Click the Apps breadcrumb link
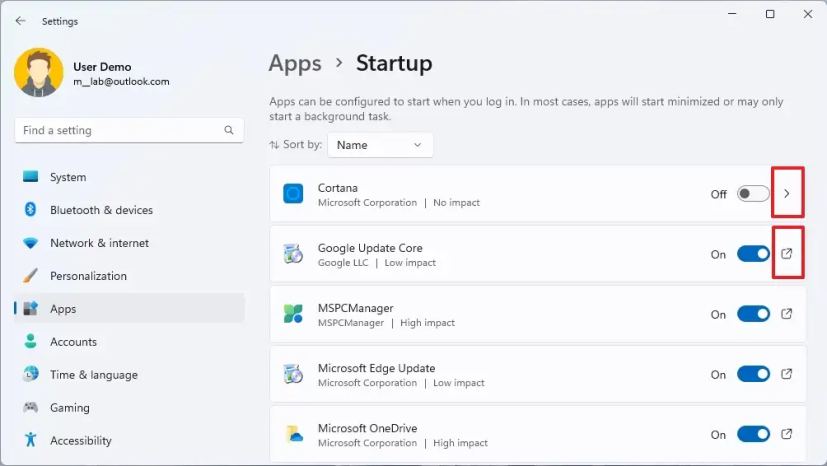This screenshot has width=827, height=466. (x=295, y=63)
